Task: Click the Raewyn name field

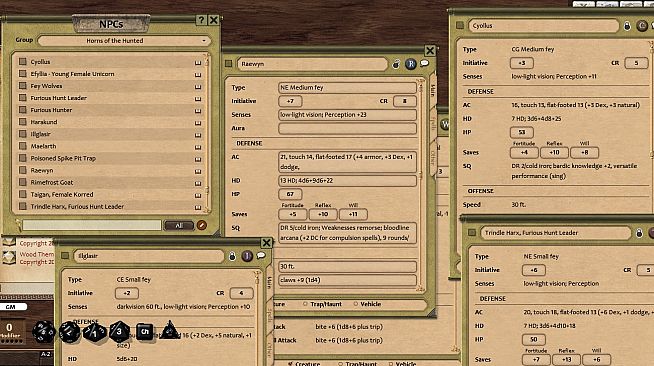Action: click(312, 64)
